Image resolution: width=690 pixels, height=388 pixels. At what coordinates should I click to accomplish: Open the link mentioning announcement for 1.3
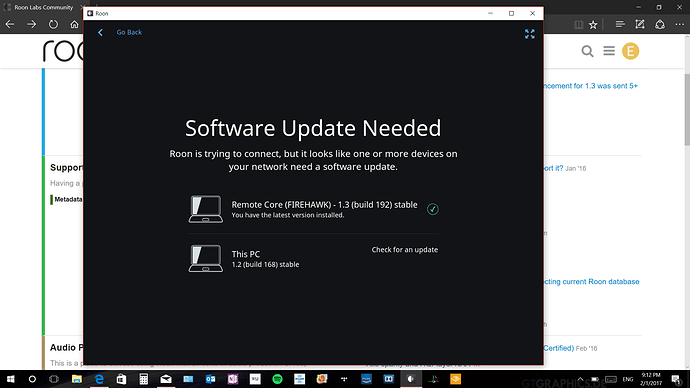tap(591, 86)
